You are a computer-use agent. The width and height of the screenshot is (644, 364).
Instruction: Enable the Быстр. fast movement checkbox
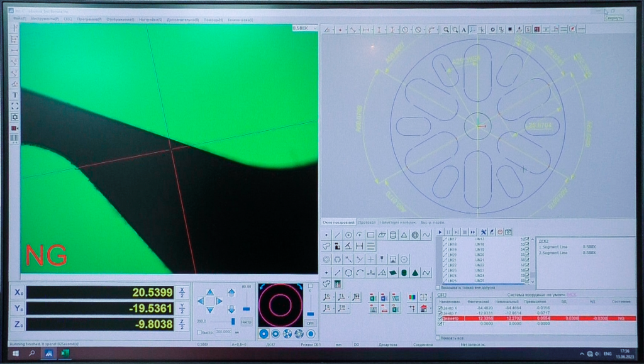tap(199, 333)
